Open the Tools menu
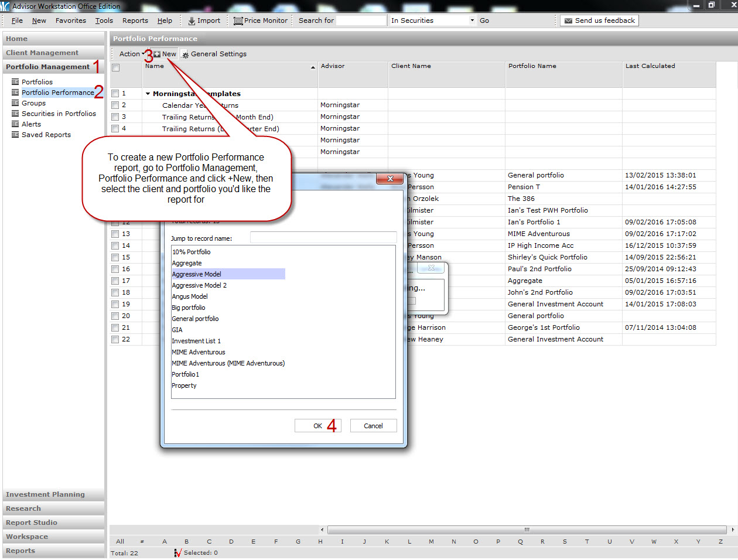This screenshot has height=560, width=738. [x=104, y=21]
